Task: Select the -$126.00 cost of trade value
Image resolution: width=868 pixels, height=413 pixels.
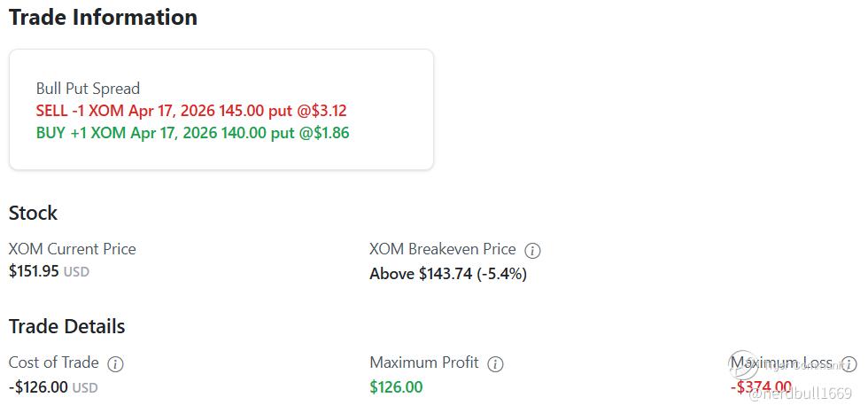Action: tap(39, 387)
